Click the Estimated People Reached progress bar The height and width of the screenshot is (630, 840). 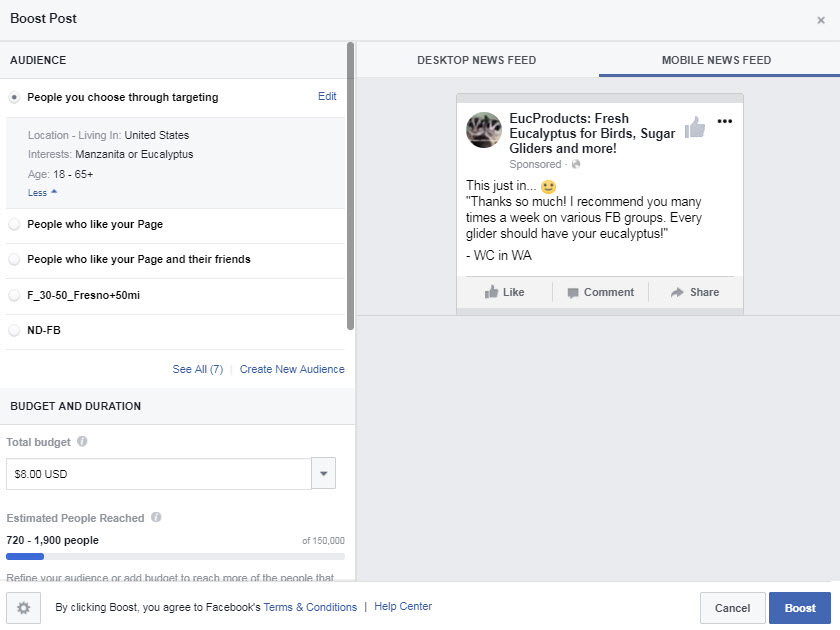(x=175, y=556)
